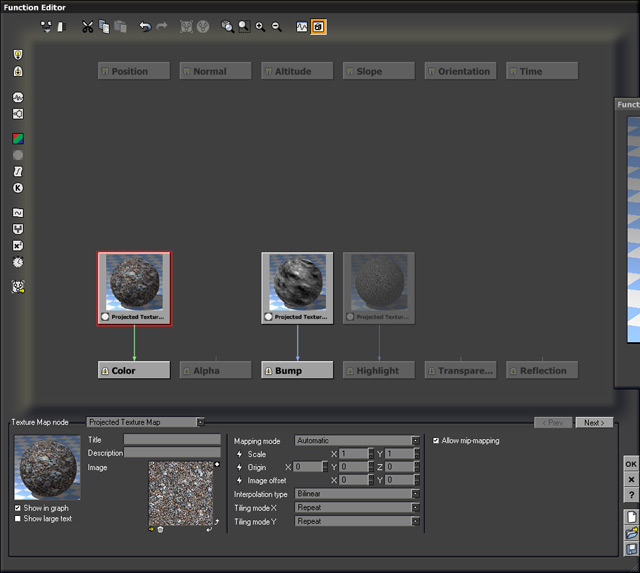The image size is (640, 573).
Task: Disable Allow mip-mapping checkbox
Action: (436, 441)
